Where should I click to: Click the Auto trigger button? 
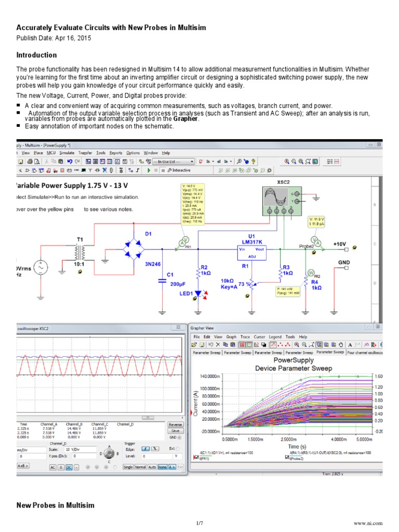(152, 467)
